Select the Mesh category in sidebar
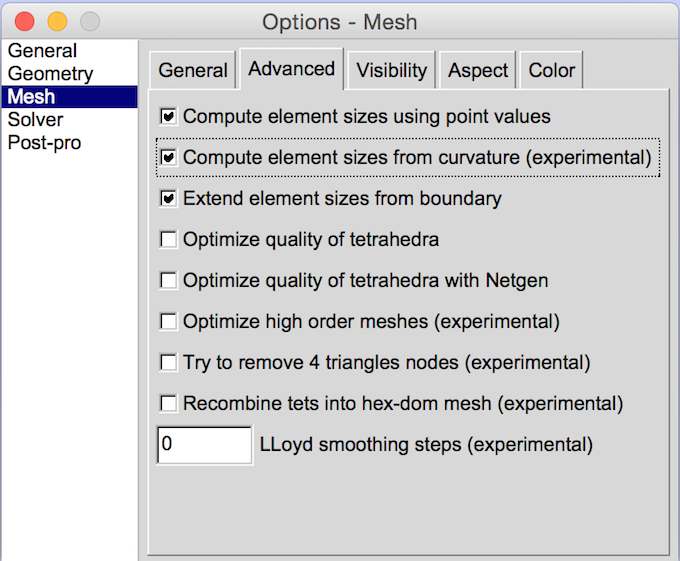The height and width of the screenshot is (561, 680). click(32, 97)
